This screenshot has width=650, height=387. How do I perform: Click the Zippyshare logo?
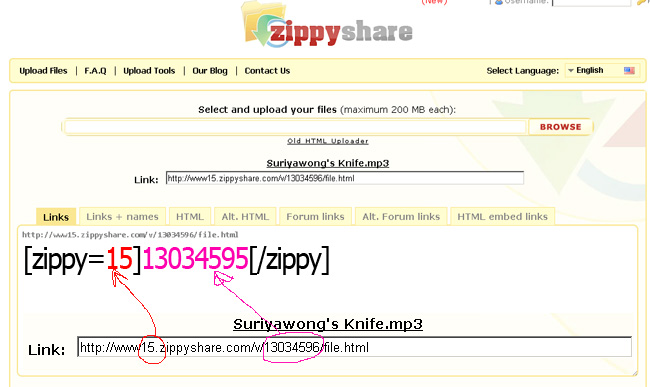[327, 25]
